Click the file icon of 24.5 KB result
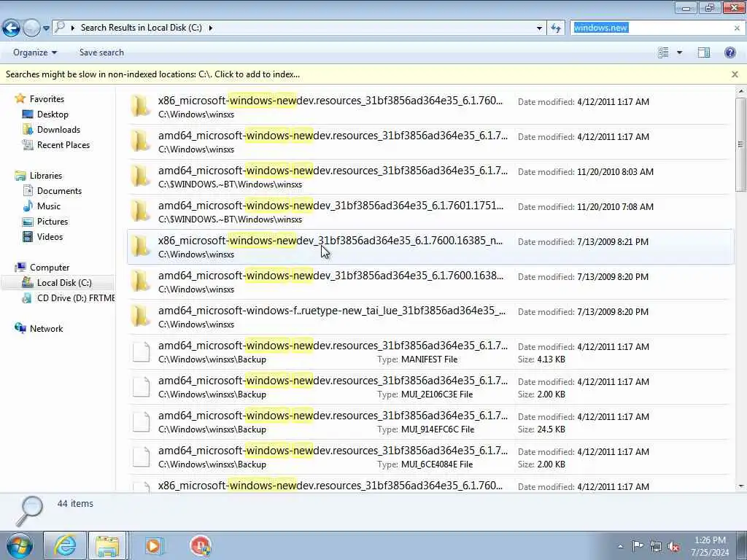Screen dimensions: 747x560 coord(141,422)
